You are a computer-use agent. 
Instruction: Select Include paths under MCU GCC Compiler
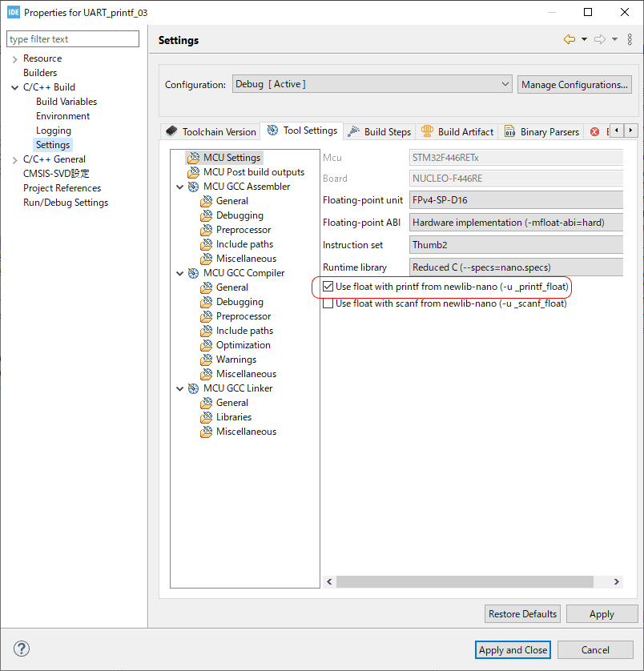point(244,331)
